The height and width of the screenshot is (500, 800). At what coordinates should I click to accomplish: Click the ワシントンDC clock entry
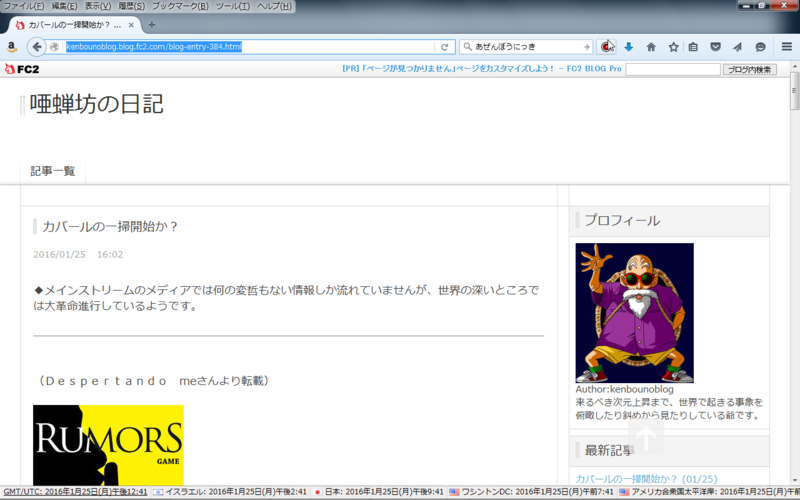[532, 492]
